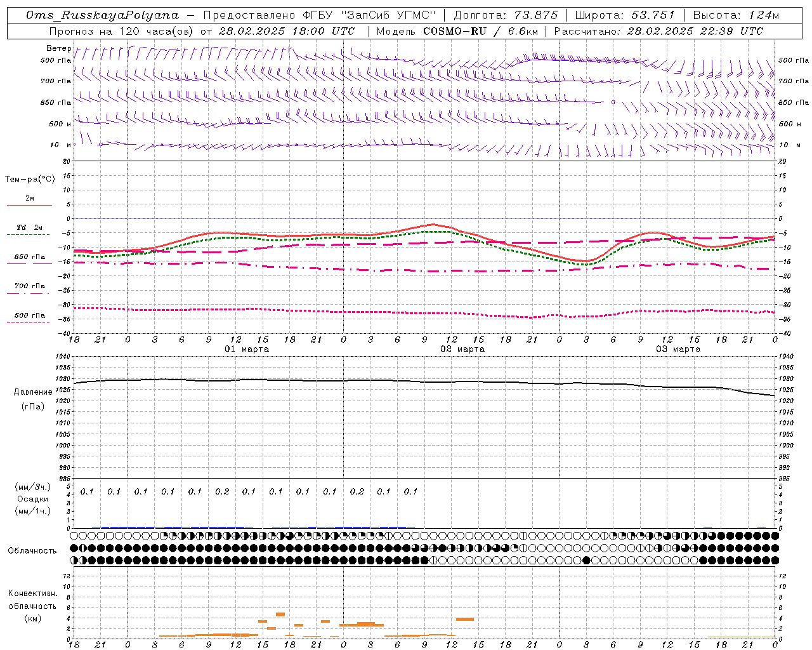Click the (мм/1ч.) precipitation unit label
This screenshot has height=650, width=812.
[33, 511]
